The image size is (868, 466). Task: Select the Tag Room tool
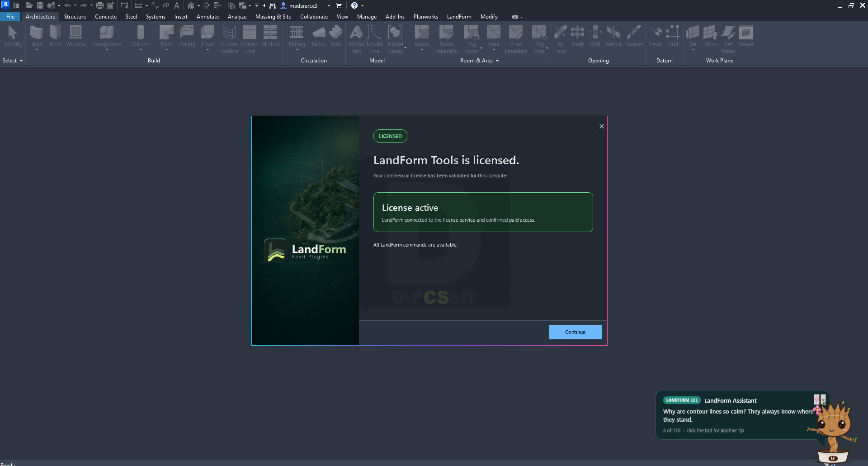(472, 39)
